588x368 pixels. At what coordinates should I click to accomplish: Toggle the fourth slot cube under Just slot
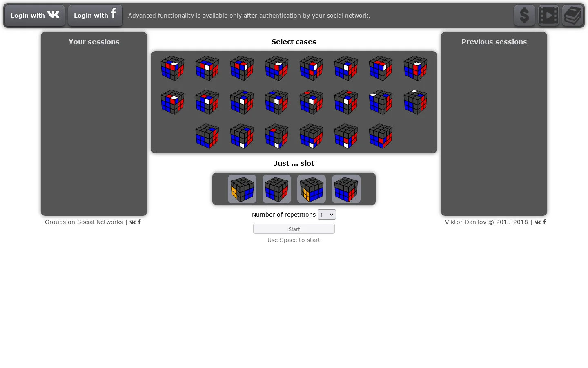346,189
